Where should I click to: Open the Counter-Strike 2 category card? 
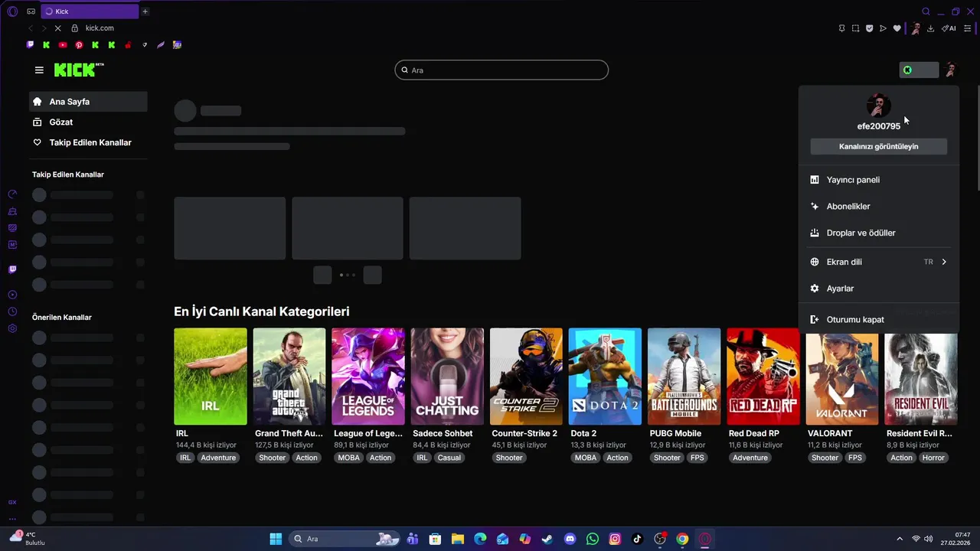[526, 377]
